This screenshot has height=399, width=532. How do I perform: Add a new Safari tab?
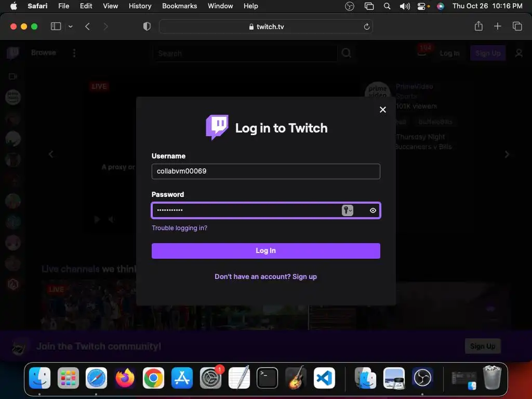[x=497, y=26]
